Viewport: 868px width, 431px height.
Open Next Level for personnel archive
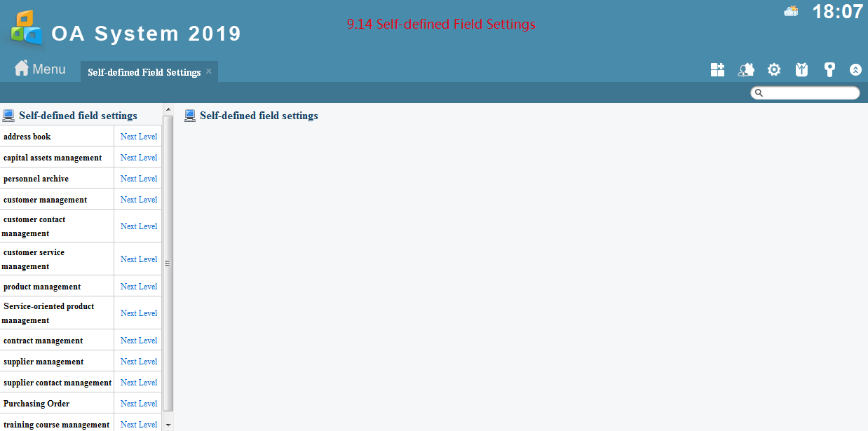(x=139, y=179)
